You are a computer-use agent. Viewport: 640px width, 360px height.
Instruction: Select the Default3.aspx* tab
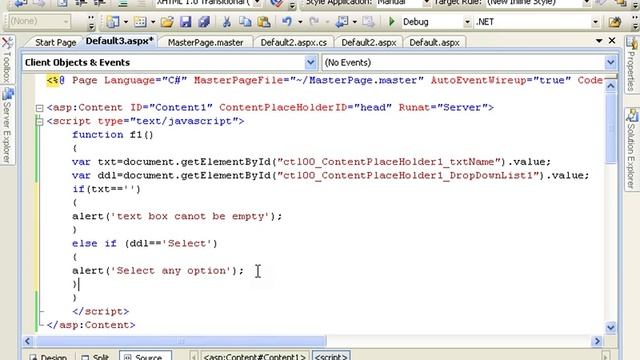coord(120,41)
